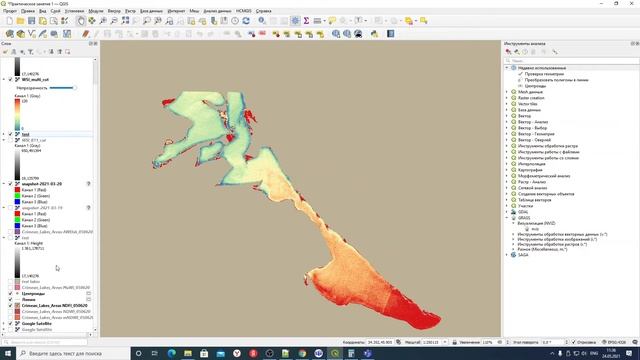
Task: Click the Zoom Out magnifier tool
Action: [x=114, y=21]
